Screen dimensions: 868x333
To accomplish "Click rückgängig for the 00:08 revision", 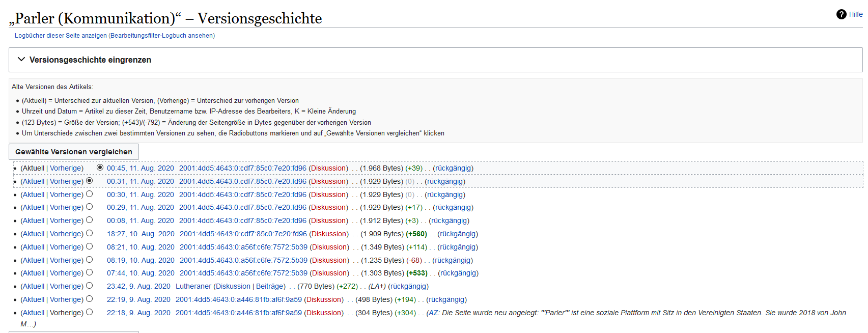I will tap(449, 221).
